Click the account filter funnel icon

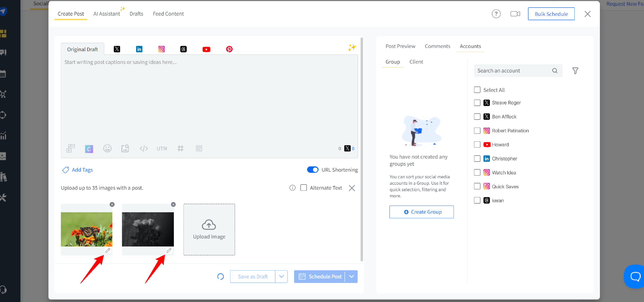(x=575, y=71)
